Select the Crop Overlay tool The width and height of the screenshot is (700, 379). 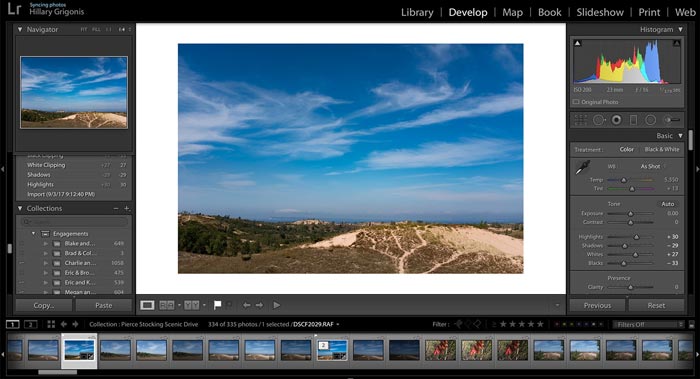point(580,120)
